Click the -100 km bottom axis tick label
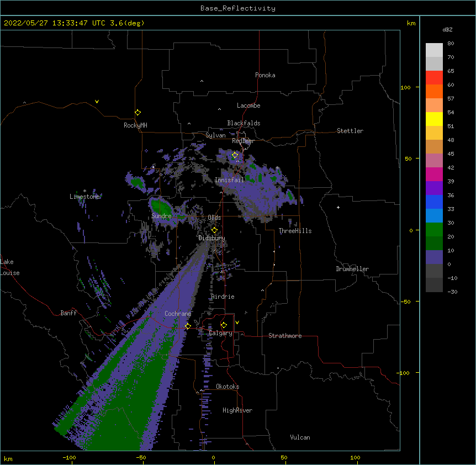Viewport: 476px width, 465px height. pos(69,457)
